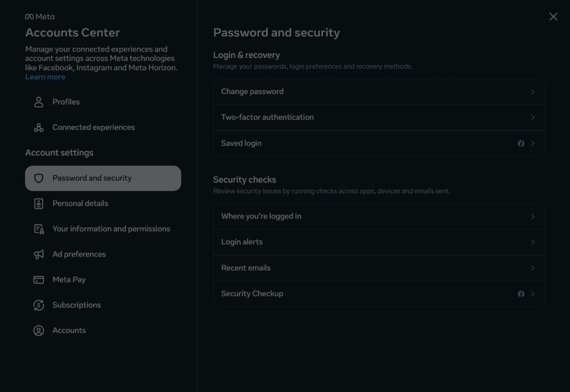Click the Facebook icon on Saved login row
The image size is (570, 392).
click(521, 144)
